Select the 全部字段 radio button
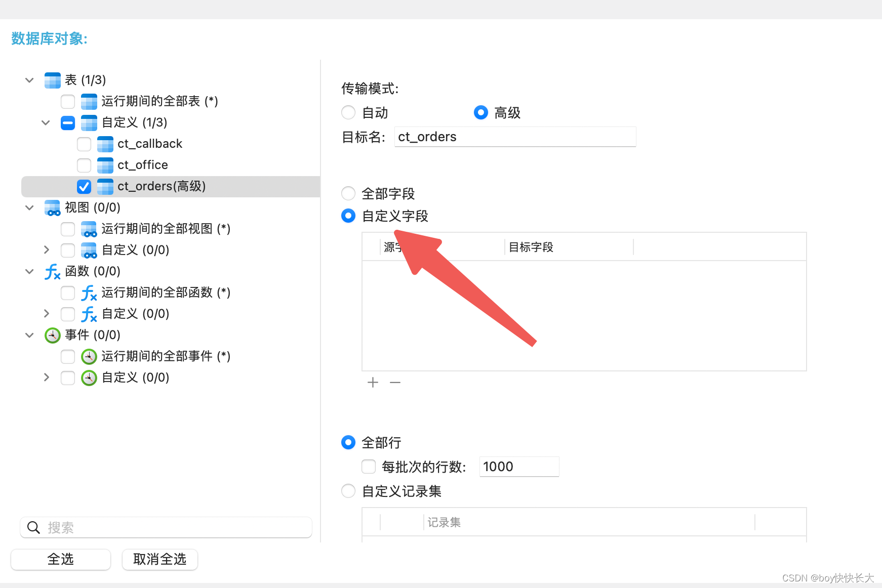882x588 pixels. (348, 193)
